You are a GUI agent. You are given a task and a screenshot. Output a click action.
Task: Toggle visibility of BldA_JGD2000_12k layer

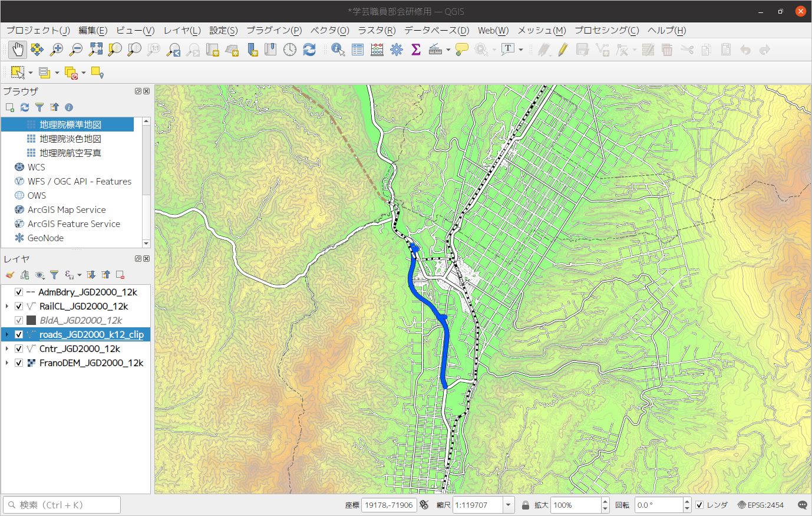point(19,320)
